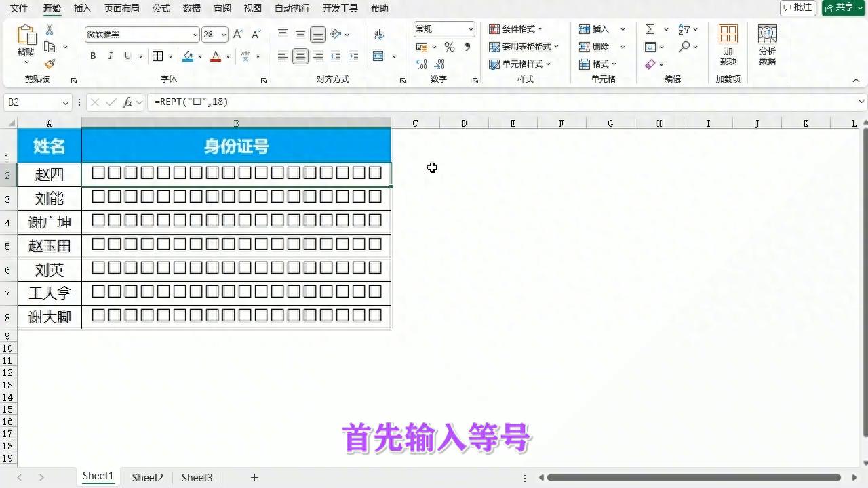
Task: Apply borders using the borders grid icon
Action: (157, 56)
